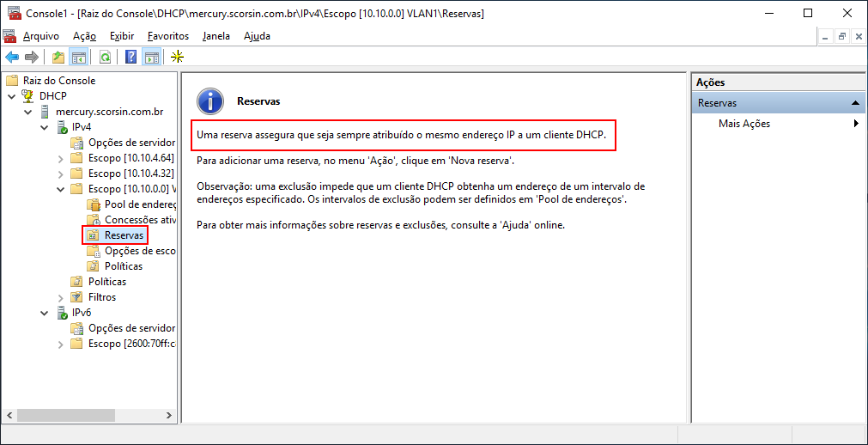The image size is (868, 445).
Task: Collapse the IPv4 node
Action: click(x=45, y=127)
